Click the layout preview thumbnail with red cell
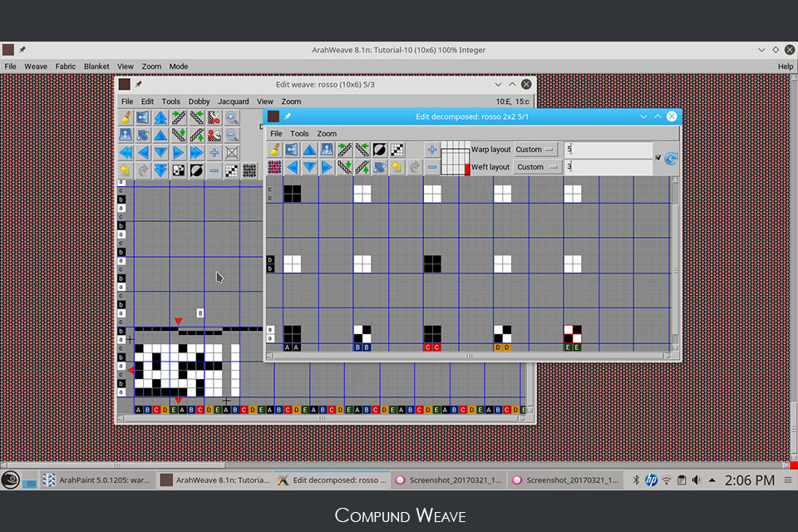Viewport: 798px width, 532px height. [455, 158]
